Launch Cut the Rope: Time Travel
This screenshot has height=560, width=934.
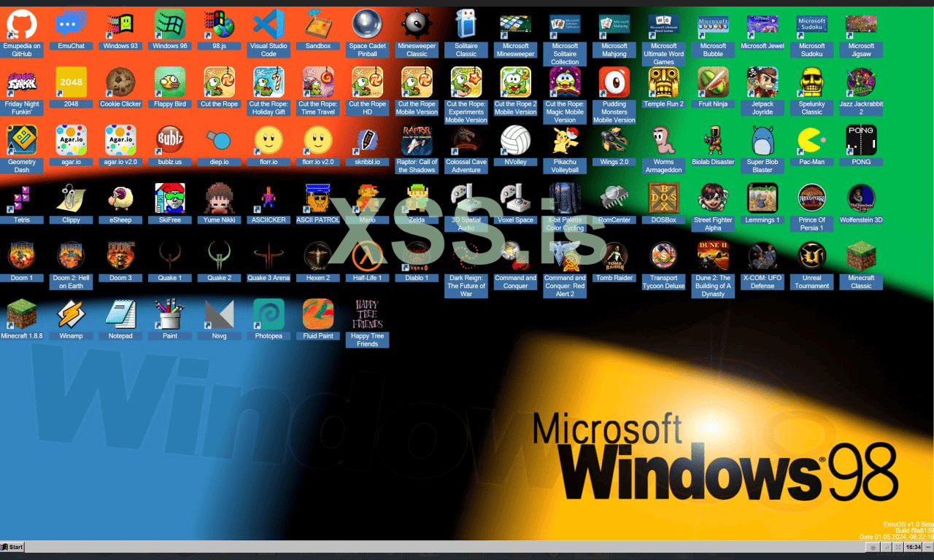point(318,82)
